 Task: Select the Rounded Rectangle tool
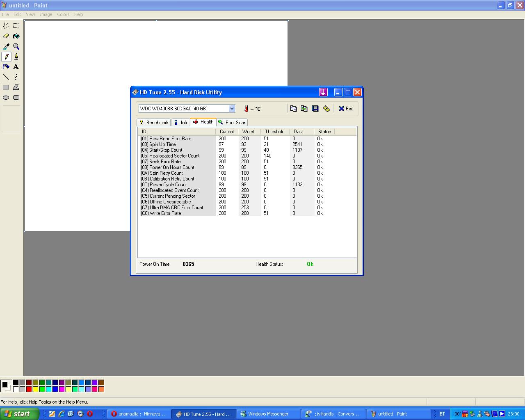(16, 98)
